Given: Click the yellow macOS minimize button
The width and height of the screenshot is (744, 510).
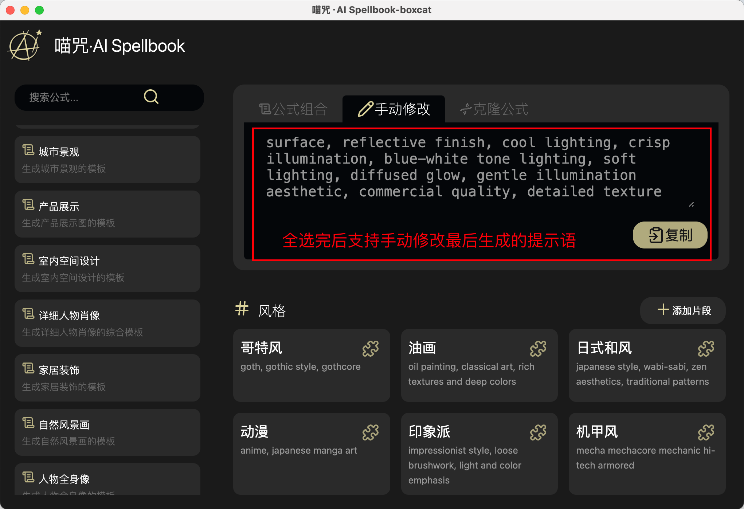Looking at the screenshot, I should pyautogui.click(x=25, y=10).
